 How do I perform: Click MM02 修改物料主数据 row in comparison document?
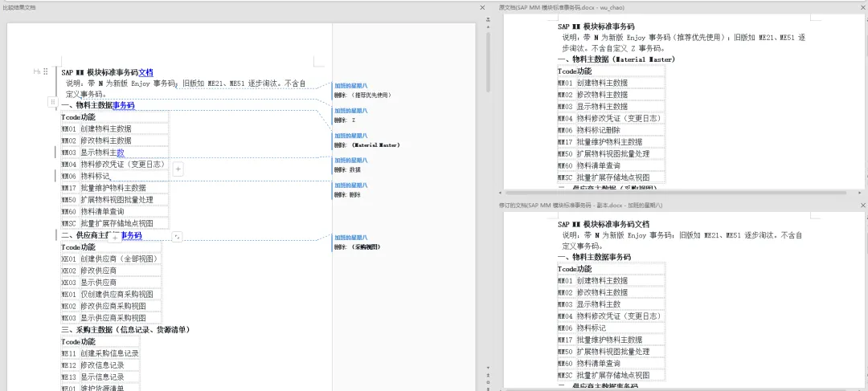click(x=115, y=141)
